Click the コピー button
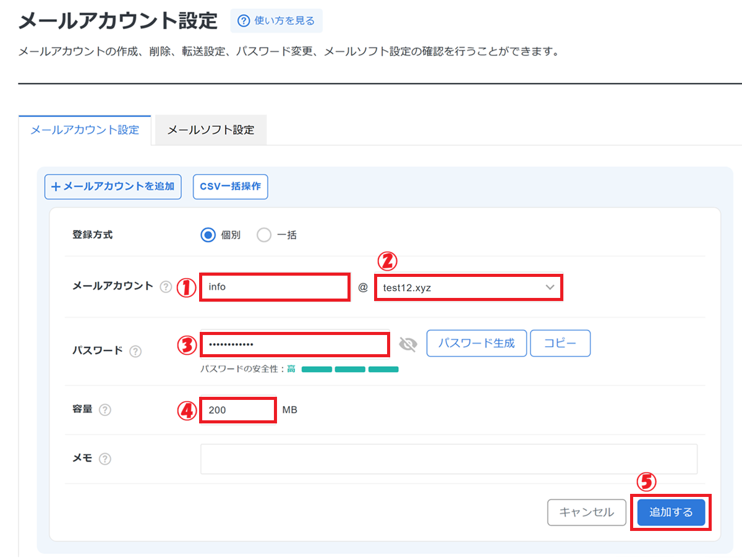The width and height of the screenshot is (742, 560). (560, 344)
